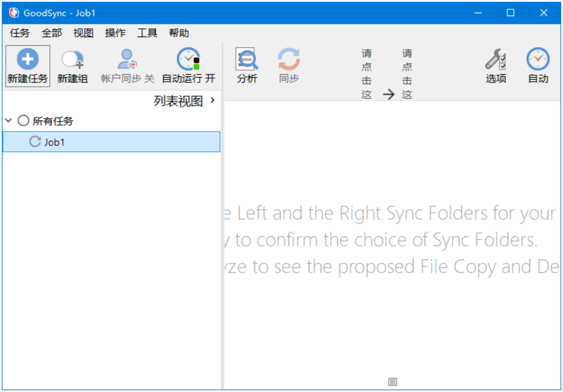
Task: Select Job1 in the task list
Action: pos(54,142)
